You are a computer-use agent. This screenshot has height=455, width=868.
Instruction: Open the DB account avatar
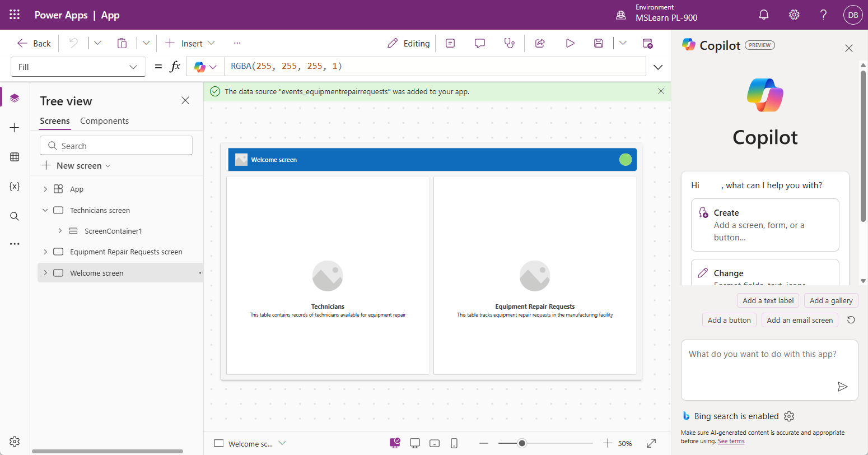(853, 15)
